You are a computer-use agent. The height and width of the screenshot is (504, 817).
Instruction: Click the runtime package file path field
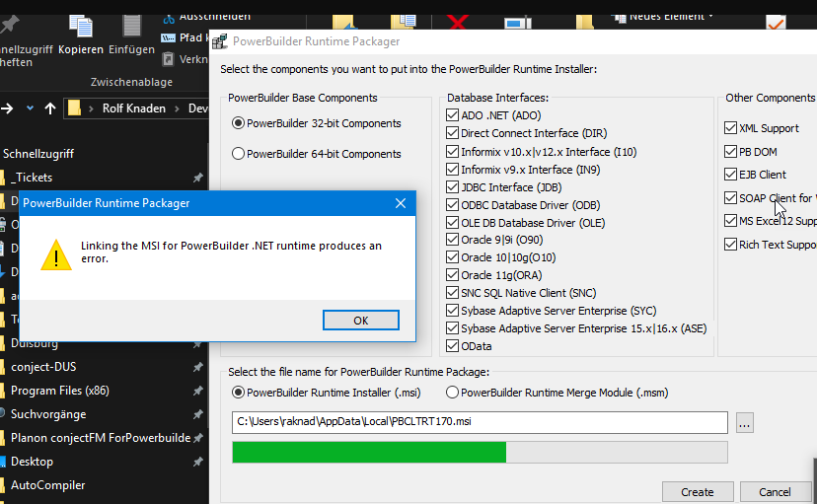(x=479, y=422)
